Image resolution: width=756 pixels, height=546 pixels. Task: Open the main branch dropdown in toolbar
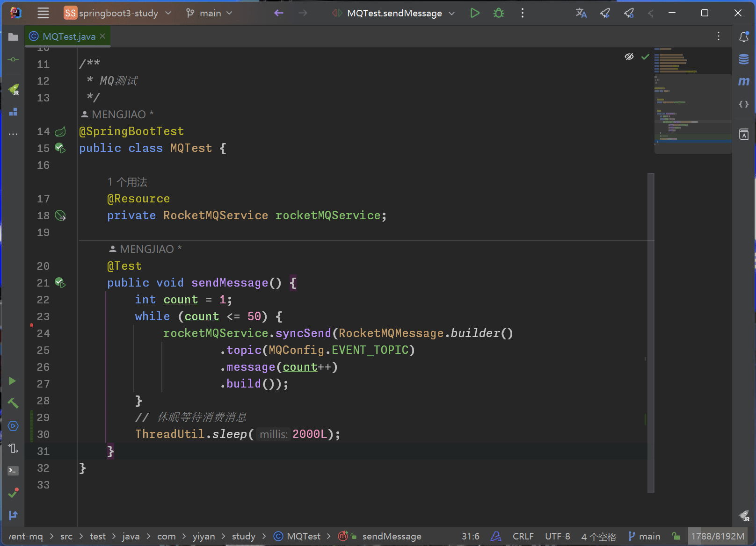tap(209, 13)
